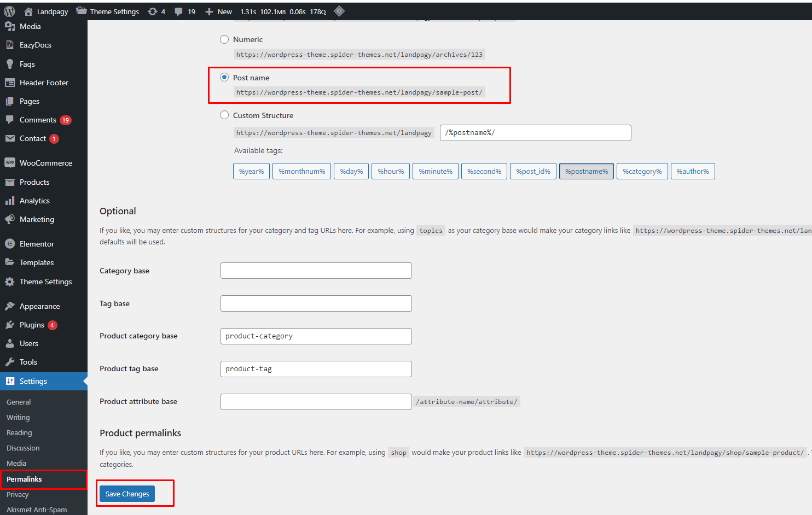Click the Product tag base field

316,369
